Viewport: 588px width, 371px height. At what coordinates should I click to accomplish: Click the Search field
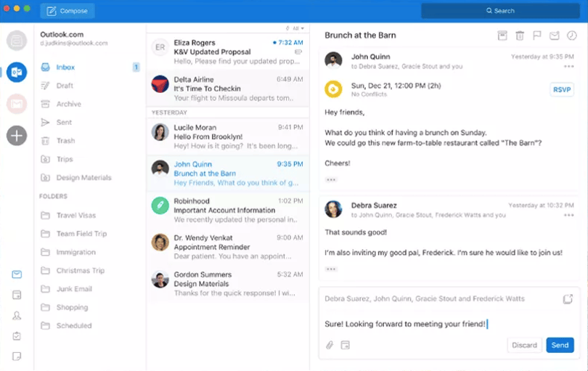500,11
